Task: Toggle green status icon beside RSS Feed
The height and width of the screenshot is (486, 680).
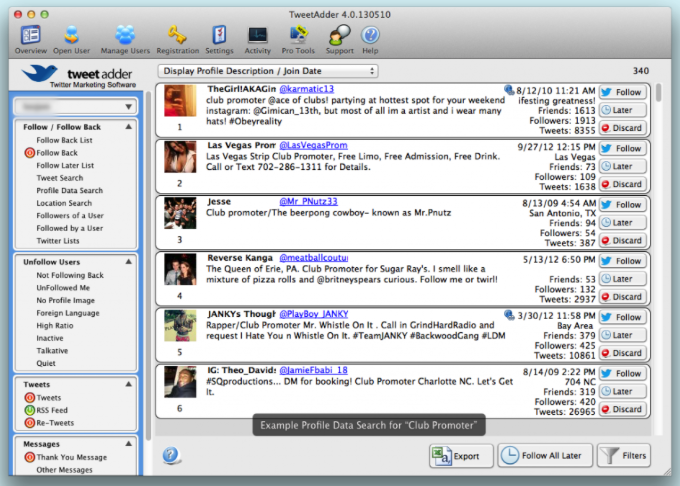Action: [x=29, y=410]
